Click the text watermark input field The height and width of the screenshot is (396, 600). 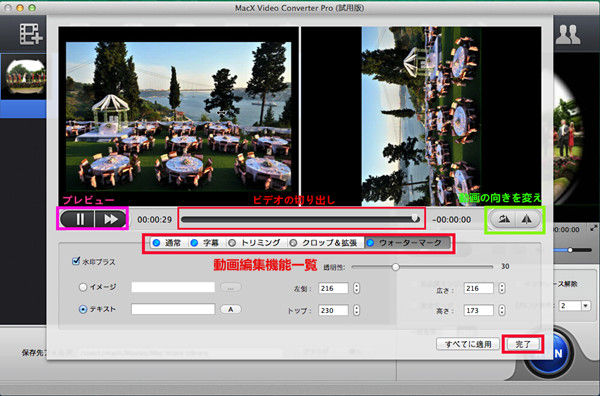[x=173, y=309]
